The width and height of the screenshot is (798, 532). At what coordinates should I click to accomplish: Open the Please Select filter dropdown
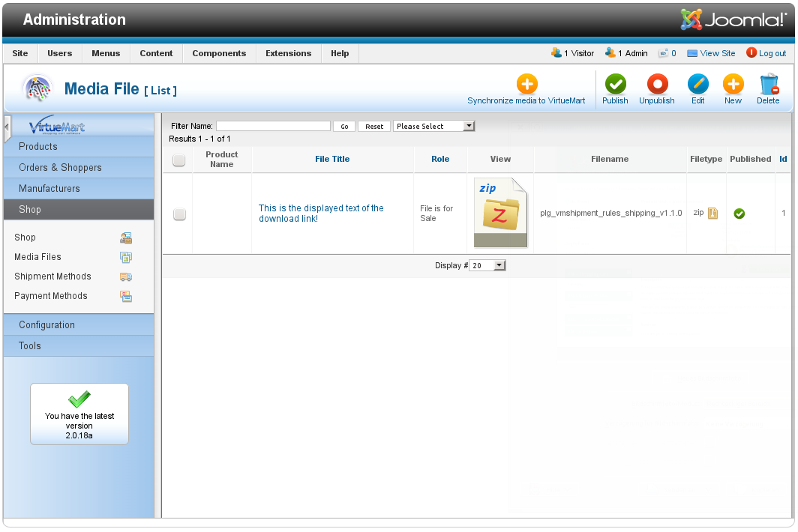[x=434, y=127]
